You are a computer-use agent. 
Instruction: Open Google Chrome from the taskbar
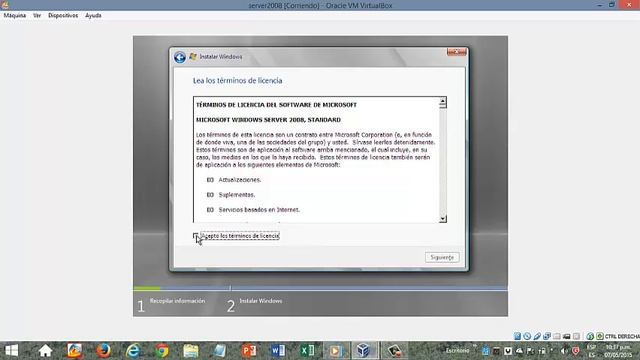(x=162, y=351)
